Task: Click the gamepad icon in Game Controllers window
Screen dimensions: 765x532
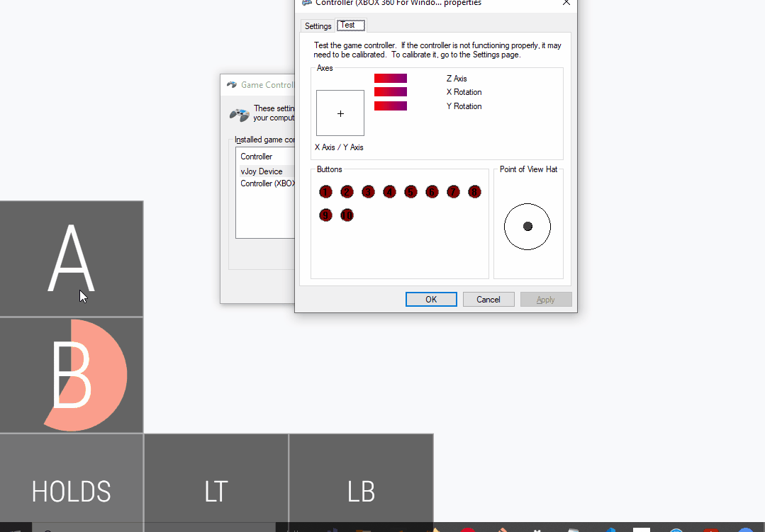Action: 240,115
